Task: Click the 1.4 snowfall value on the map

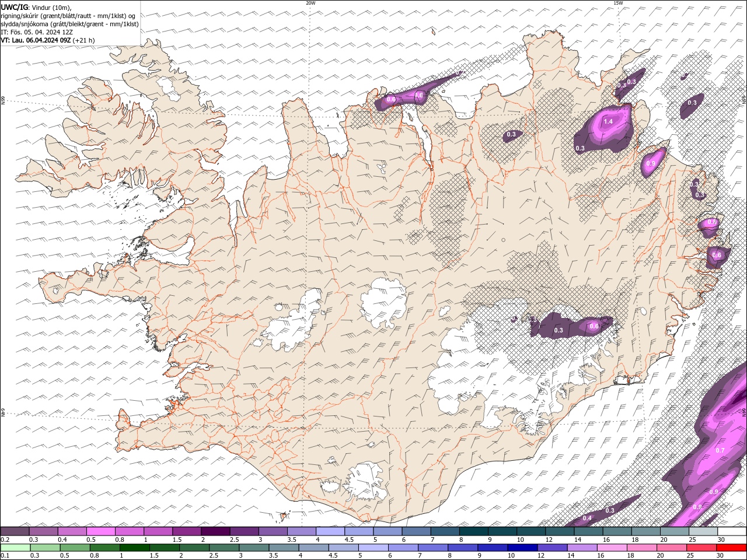Action: [x=608, y=121]
